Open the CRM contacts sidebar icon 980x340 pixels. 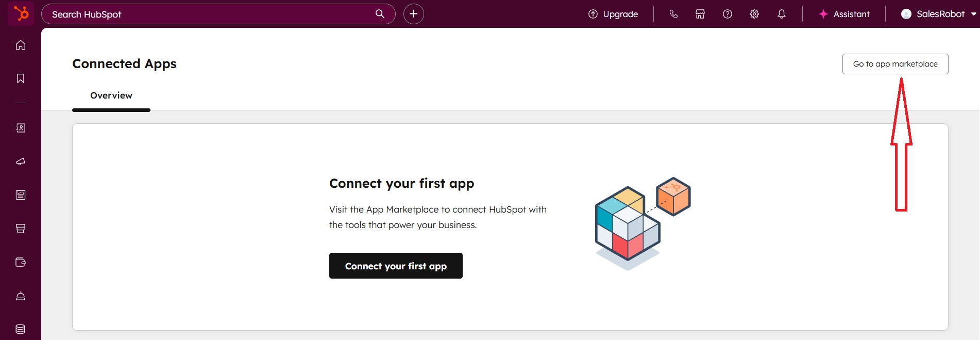point(21,127)
